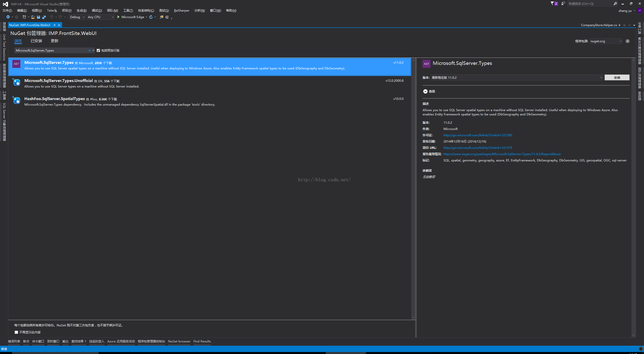644x354 pixels.
Task: Open the Microsoft Edge browser dropdown arrow
Action: click(x=146, y=17)
